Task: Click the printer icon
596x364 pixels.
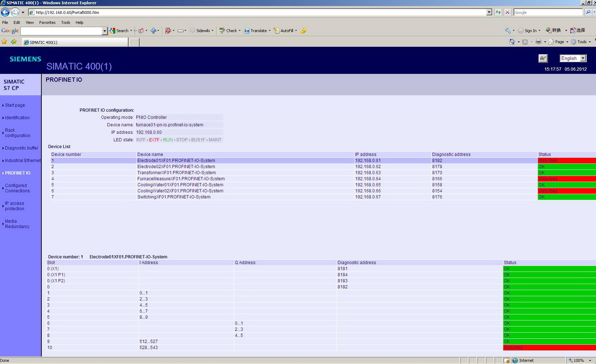Action: coord(539,42)
